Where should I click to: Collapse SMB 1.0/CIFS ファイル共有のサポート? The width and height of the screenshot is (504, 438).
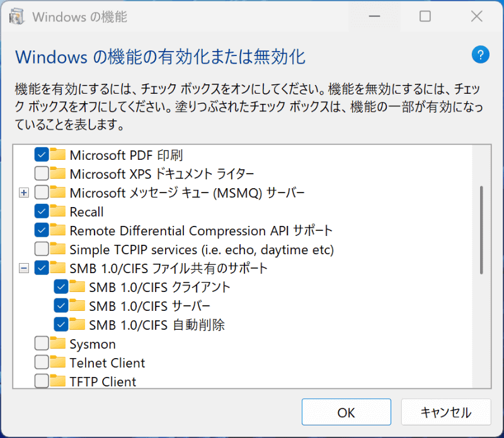[x=23, y=268]
